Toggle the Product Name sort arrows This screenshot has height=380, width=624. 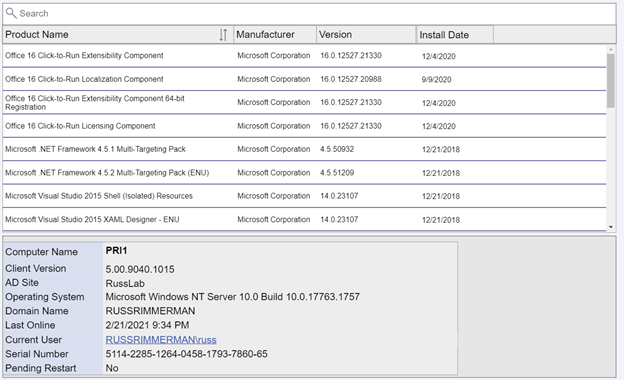click(x=223, y=35)
